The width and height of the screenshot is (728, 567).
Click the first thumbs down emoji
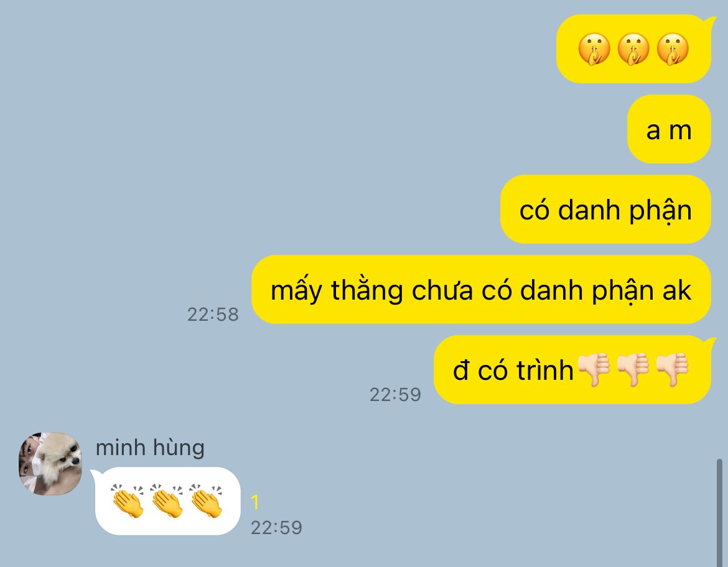[594, 370]
